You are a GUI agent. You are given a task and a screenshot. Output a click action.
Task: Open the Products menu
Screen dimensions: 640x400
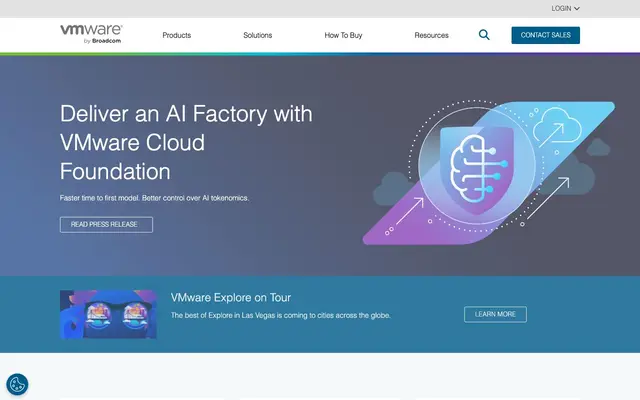tap(177, 35)
